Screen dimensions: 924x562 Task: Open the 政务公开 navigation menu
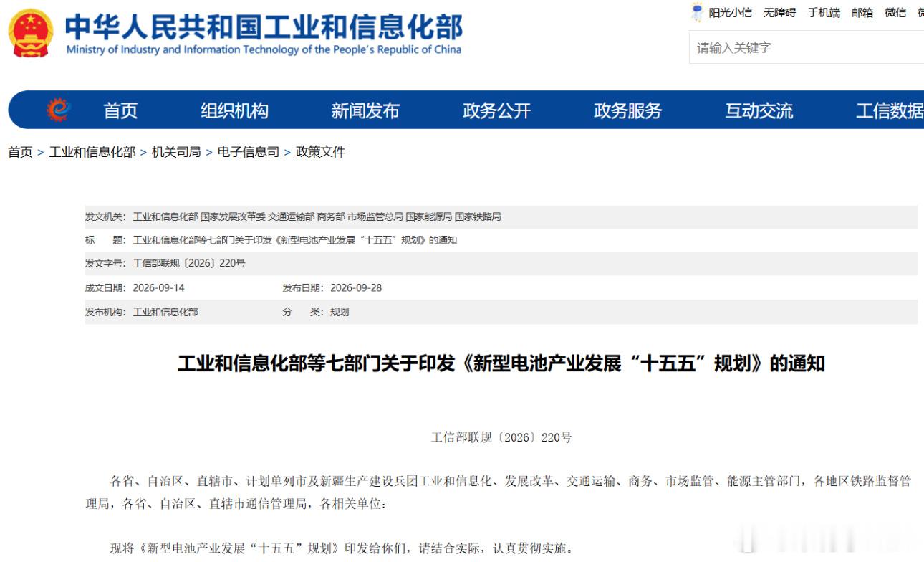(496, 110)
